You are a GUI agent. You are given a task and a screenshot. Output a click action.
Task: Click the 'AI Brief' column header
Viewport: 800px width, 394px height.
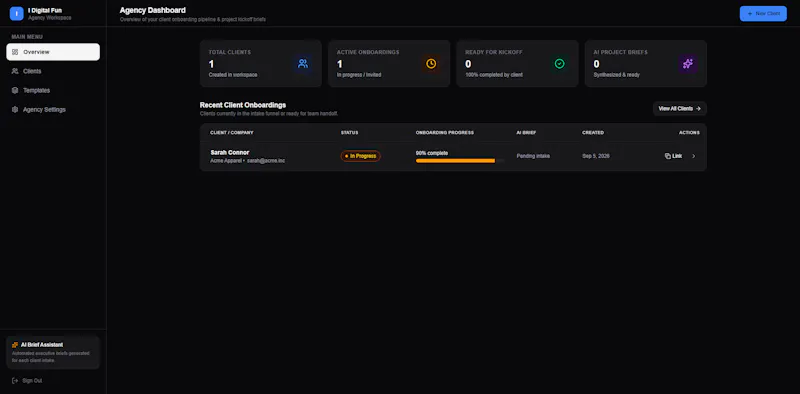click(x=526, y=133)
